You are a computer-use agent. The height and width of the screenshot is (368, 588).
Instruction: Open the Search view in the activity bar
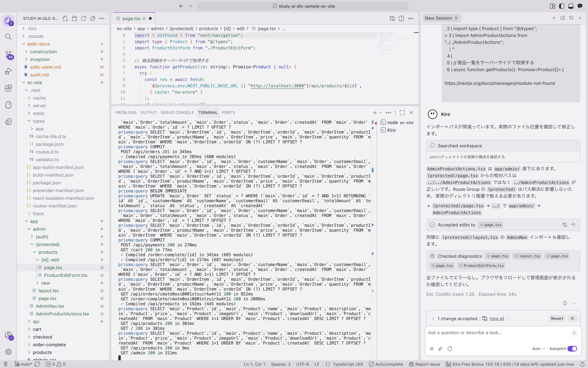click(8, 37)
